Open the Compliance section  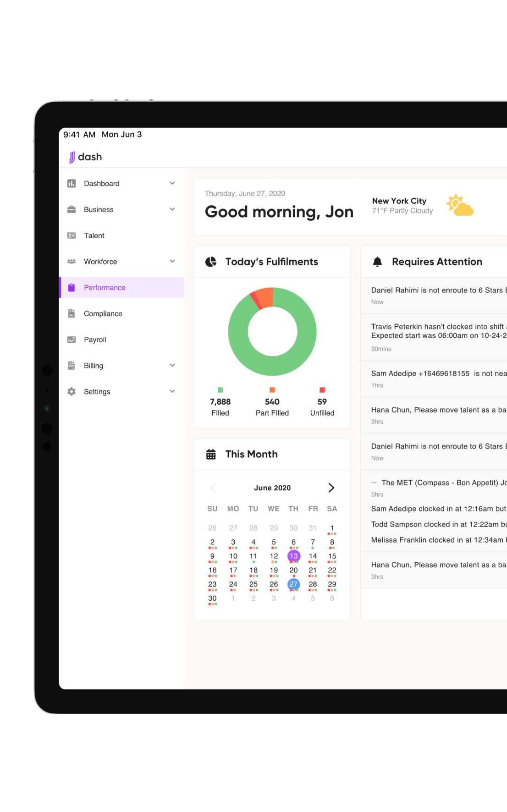(x=121, y=313)
